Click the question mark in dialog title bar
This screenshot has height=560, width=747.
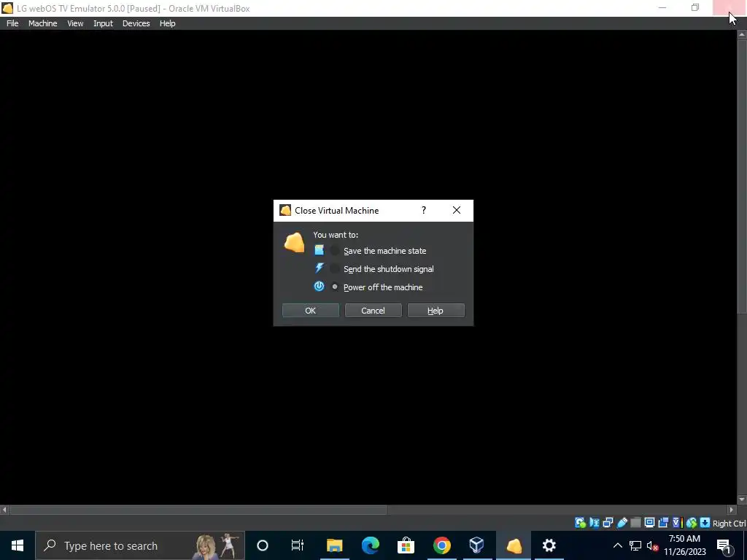[x=424, y=211]
